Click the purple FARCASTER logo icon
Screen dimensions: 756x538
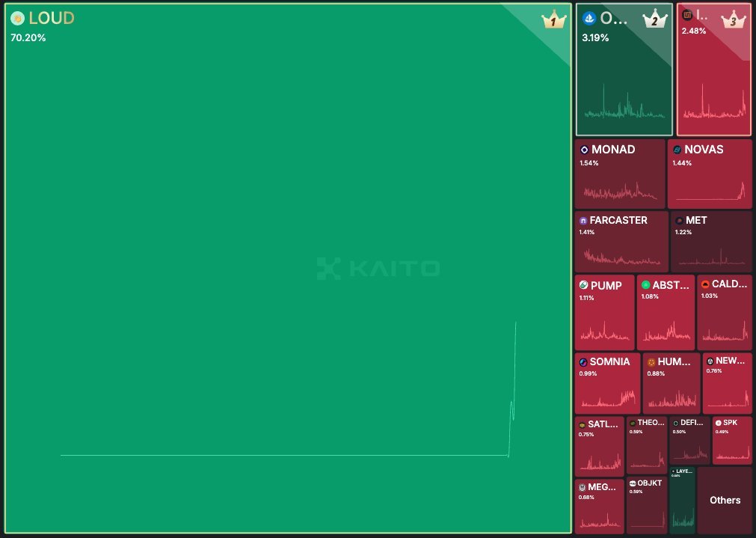click(x=583, y=221)
